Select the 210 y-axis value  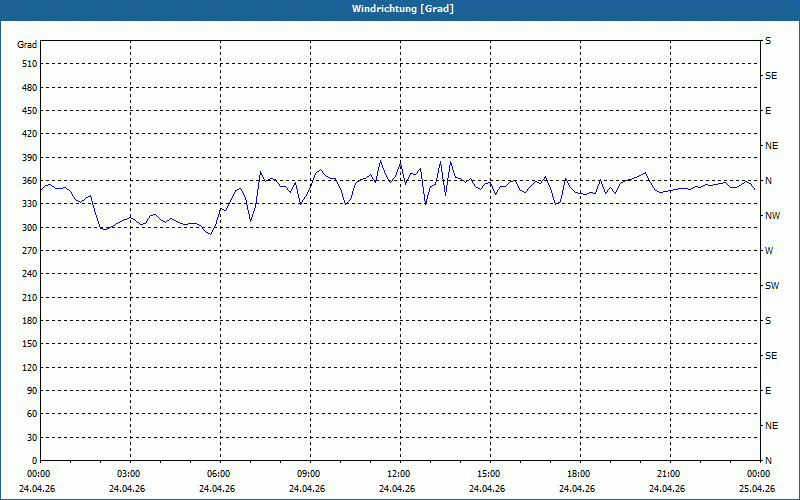[30, 297]
